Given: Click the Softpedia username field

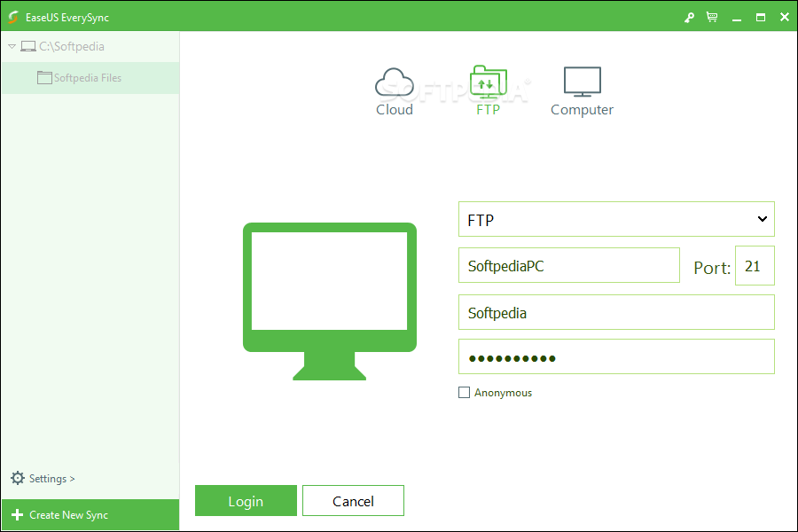Looking at the screenshot, I should (x=616, y=312).
